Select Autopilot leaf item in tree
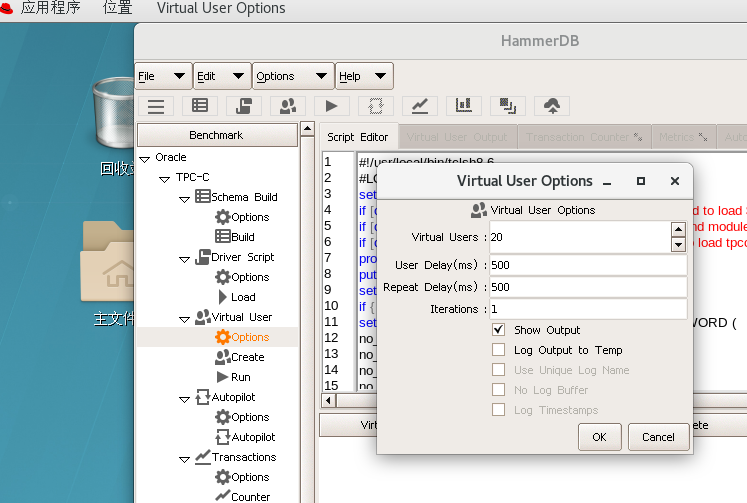Image resolution: width=747 pixels, height=503 pixels. coord(245,437)
